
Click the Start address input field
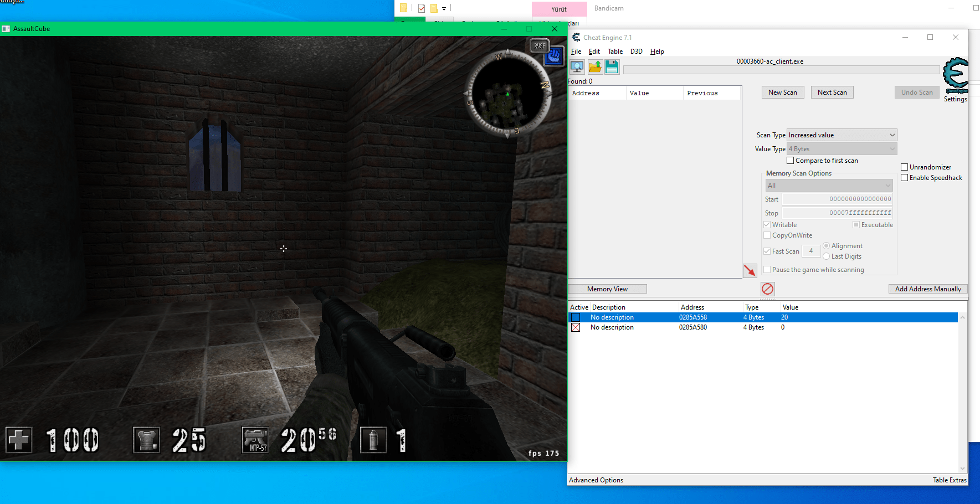(x=837, y=199)
